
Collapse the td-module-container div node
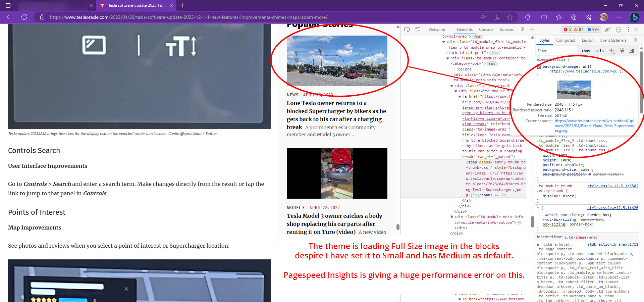click(x=447, y=58)
